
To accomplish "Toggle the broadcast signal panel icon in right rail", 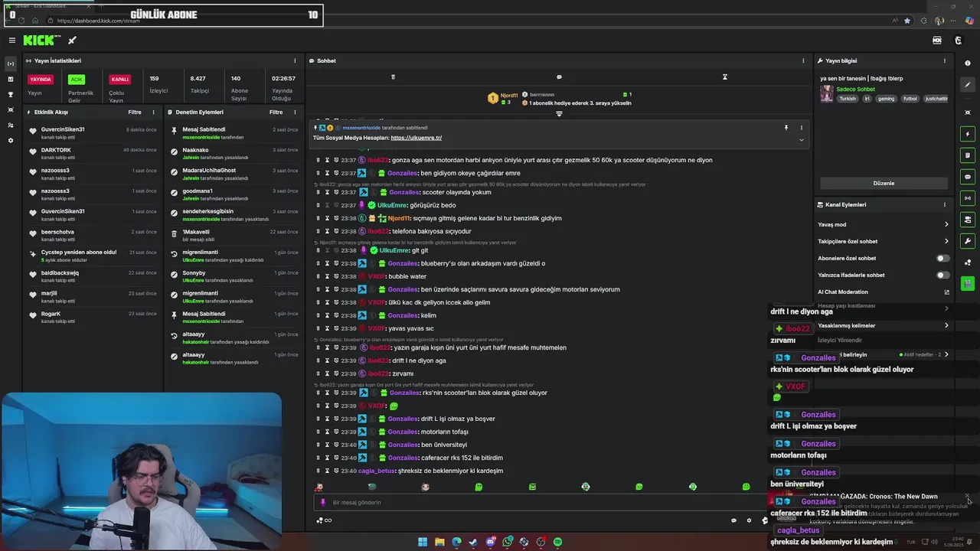I will tap(968, 198).
